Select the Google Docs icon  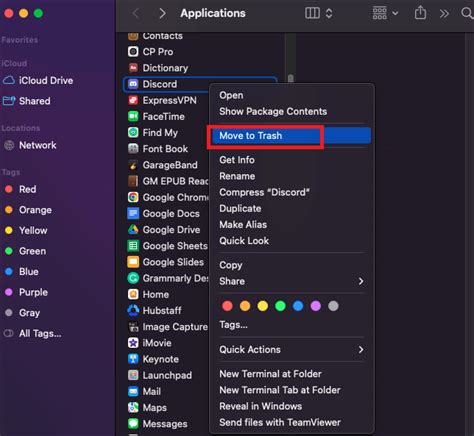(133, 213)
